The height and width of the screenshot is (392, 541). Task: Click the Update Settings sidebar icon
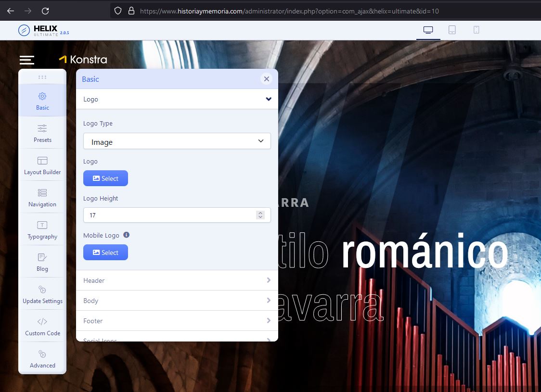42,293
